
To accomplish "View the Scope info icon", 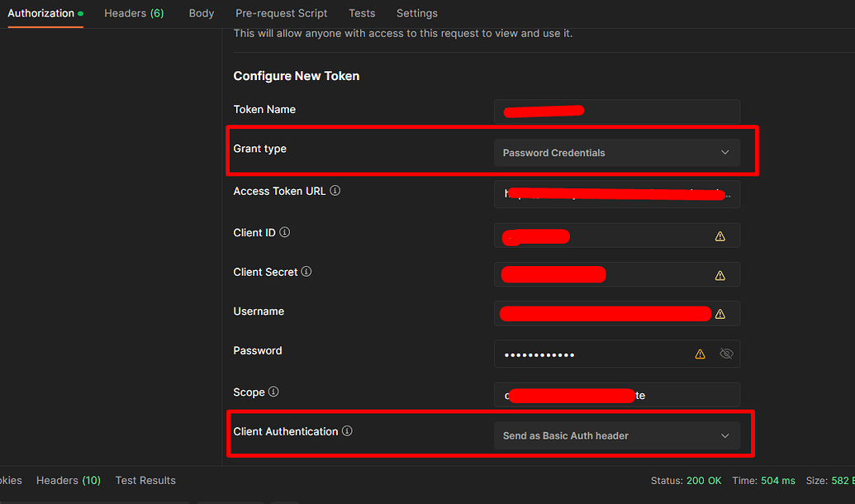I will [273, 392].
